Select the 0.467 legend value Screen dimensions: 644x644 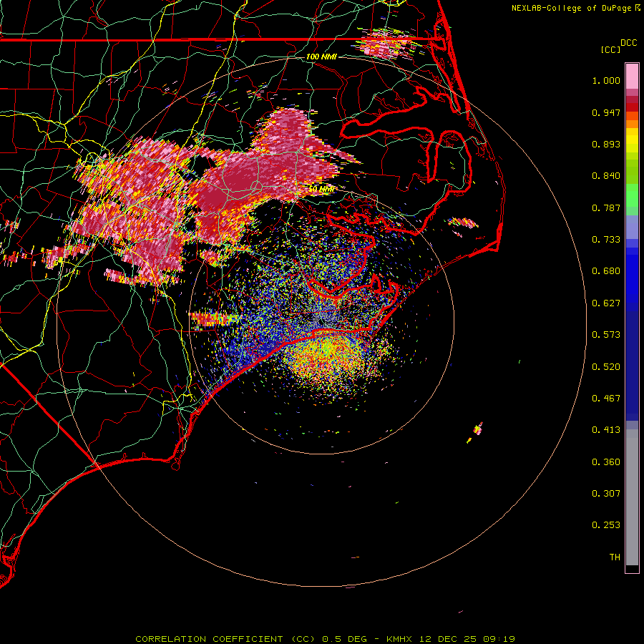point(606,399)
